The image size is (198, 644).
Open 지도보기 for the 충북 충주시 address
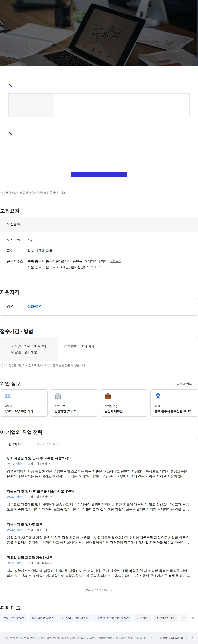(115, 261)
